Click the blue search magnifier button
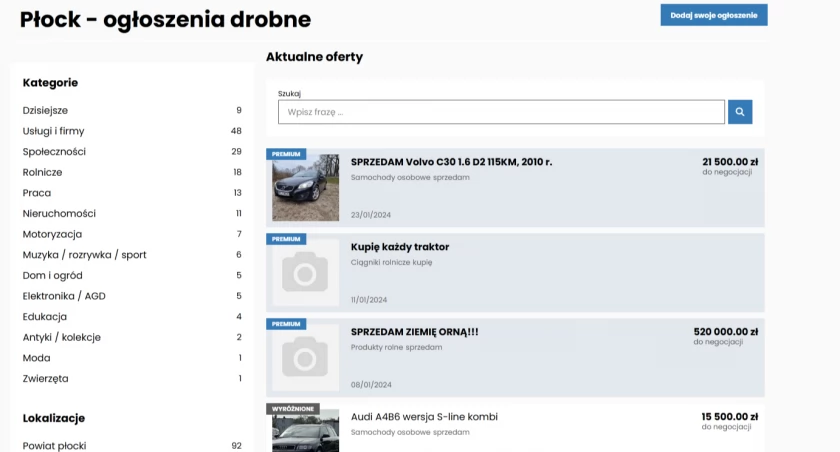840x452 pixels. click(x=740, y=112)
